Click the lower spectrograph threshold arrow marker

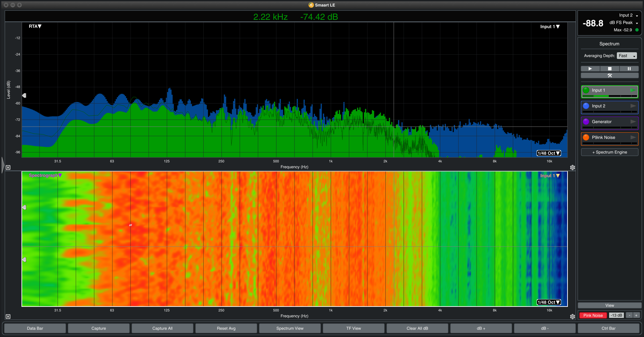point(24,260)
